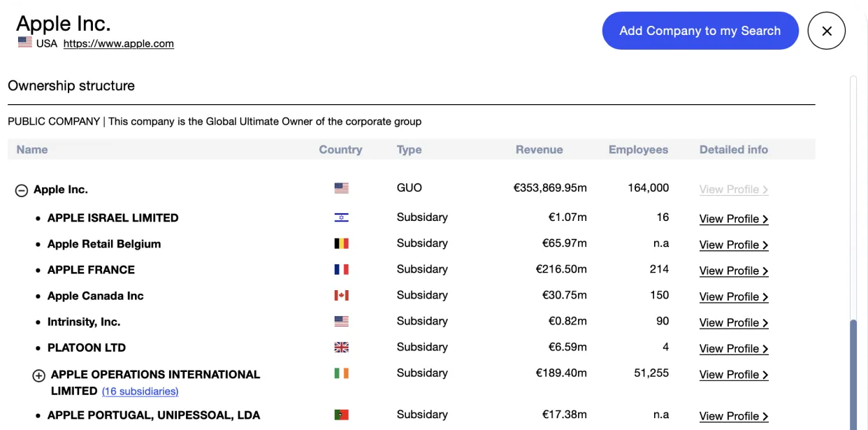Click the Ireland flag icon
This screenshot has height=430, width=868.
click(341, 373)
